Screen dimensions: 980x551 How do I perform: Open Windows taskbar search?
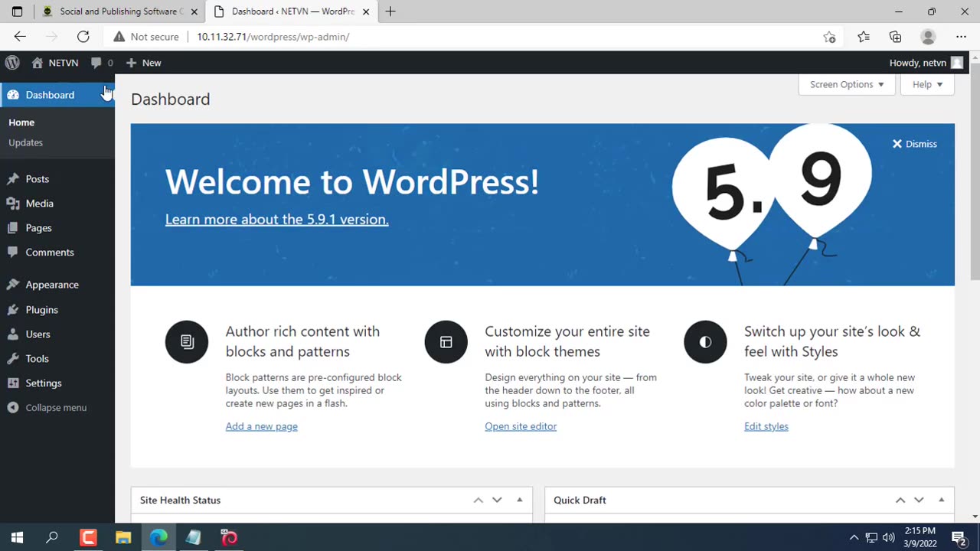(52, 538)
